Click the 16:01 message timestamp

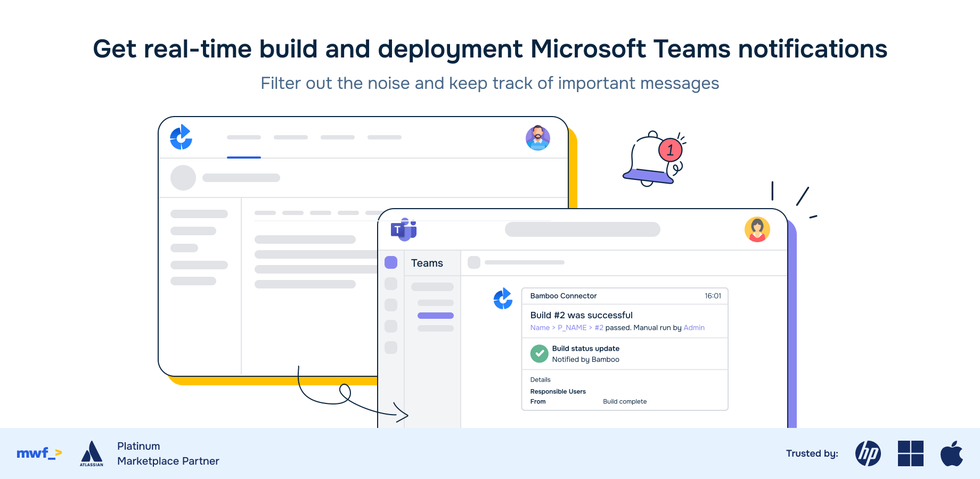(x=713, y=296)
